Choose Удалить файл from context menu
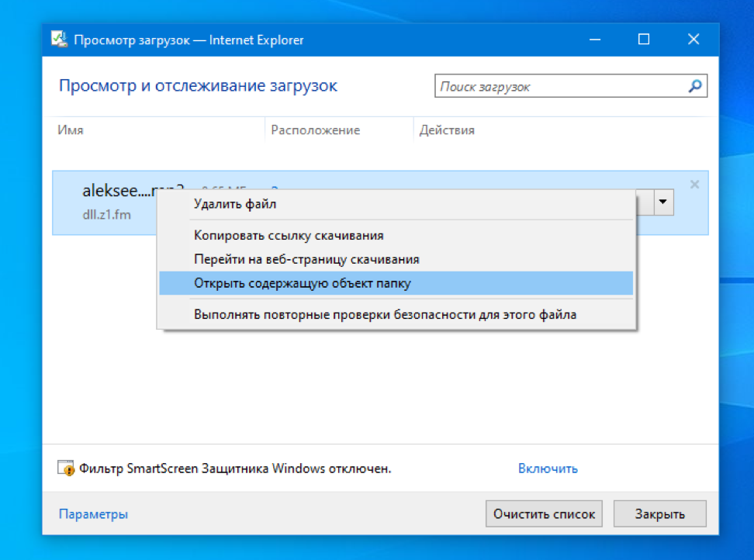The height and width of the screenshot is (560, 754). [235, 205]
